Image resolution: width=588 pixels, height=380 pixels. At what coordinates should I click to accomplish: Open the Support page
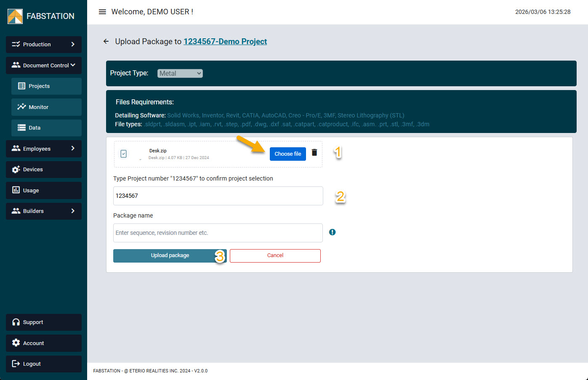point(44,322)
